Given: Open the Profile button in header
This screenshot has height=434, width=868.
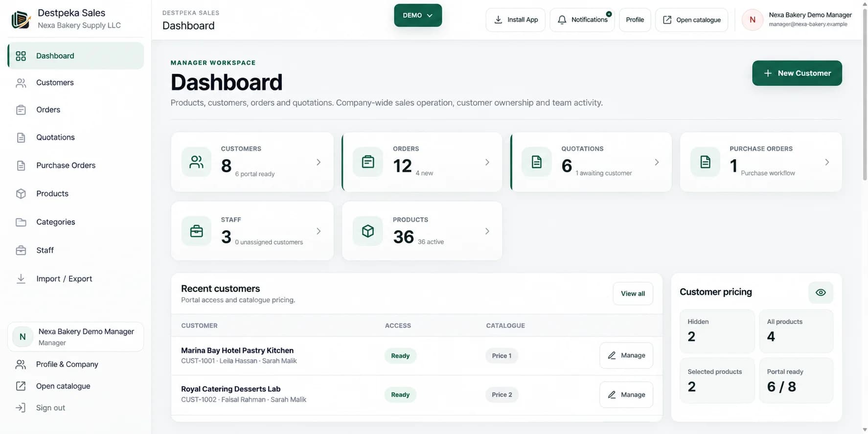Looking at the screenshot, I should pyautogui.click(x=635, y=20).
